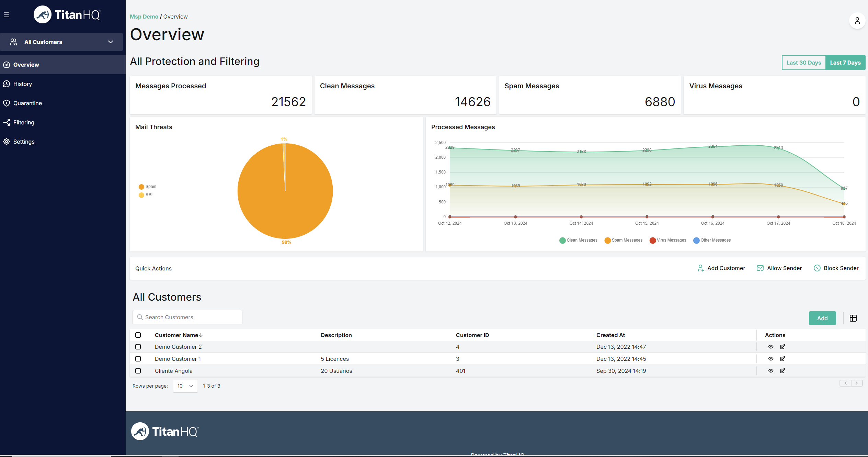Hide Spam Messages by clicking its chart legend

coord(623,240)
